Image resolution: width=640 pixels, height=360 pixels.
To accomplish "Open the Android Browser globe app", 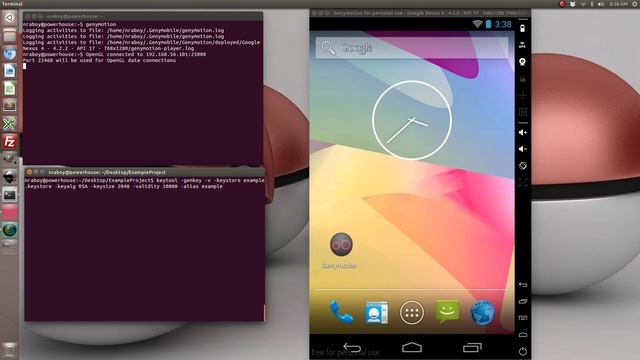I will [x=482, y=313].
